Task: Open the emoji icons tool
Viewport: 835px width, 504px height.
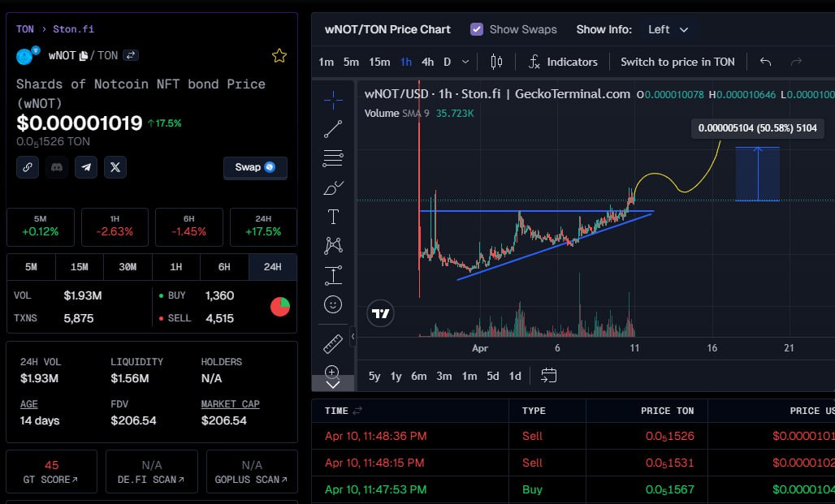Action: [x=333, y=304]
